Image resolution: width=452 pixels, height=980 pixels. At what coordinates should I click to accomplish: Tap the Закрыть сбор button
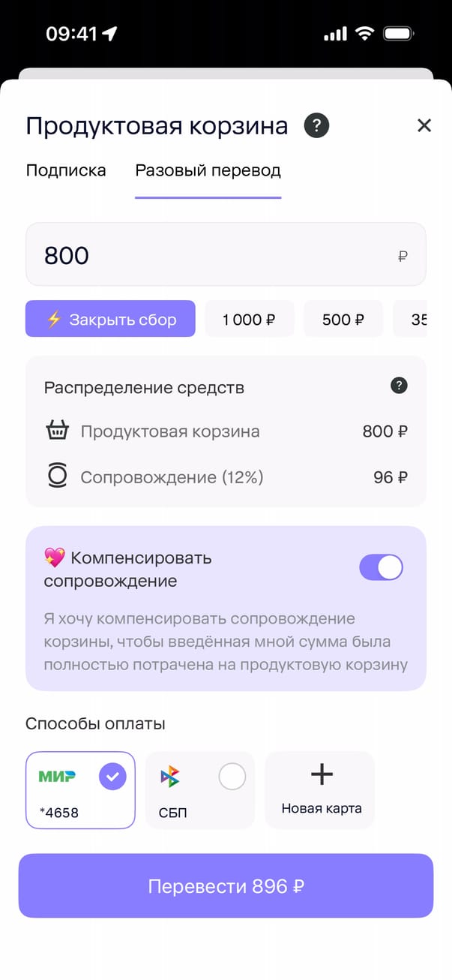click(x=110, y=320)
